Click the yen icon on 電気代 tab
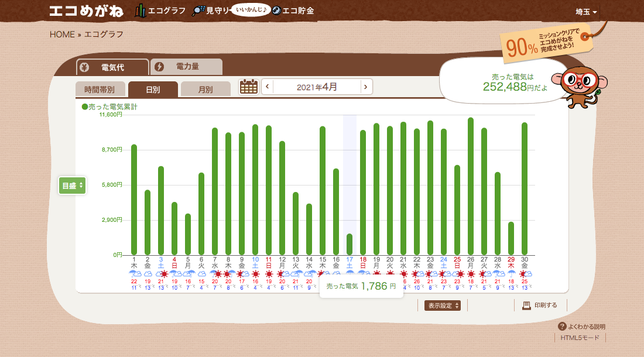The image size is (644, 357). click(x=84, y=67)
